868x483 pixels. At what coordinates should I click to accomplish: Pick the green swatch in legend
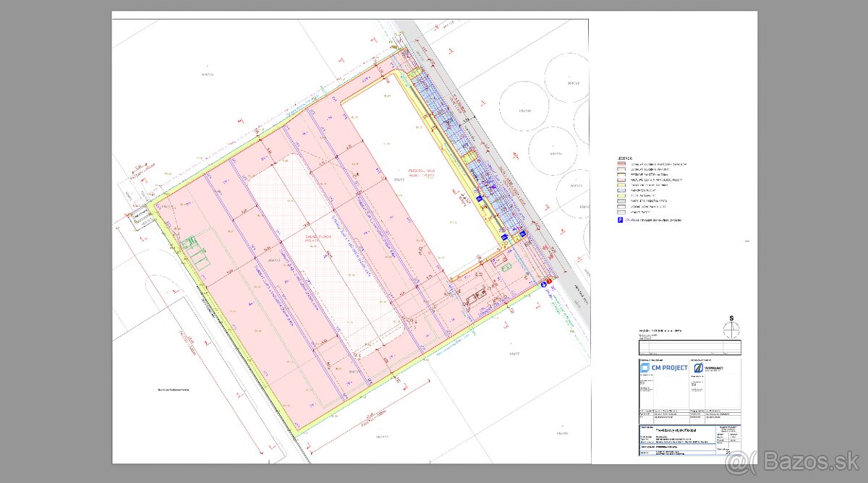click(x=620, y=195)
